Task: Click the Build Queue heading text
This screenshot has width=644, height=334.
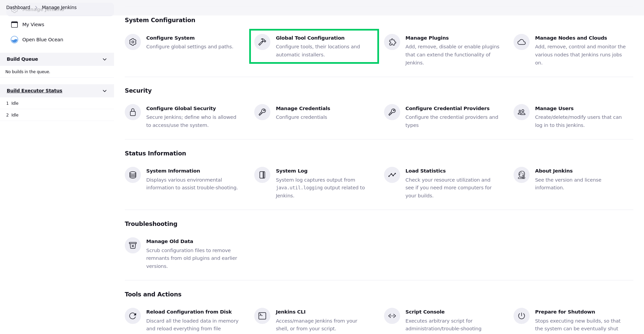Action: coord(22,59)
